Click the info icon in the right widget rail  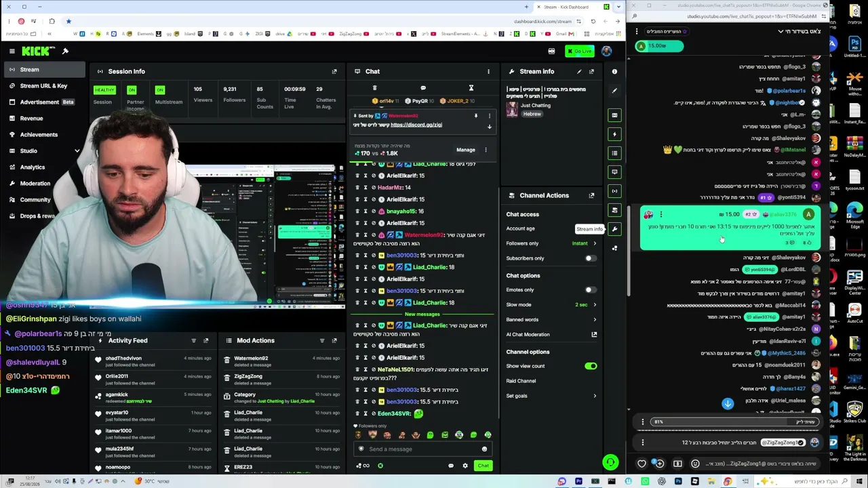[614, 71]
